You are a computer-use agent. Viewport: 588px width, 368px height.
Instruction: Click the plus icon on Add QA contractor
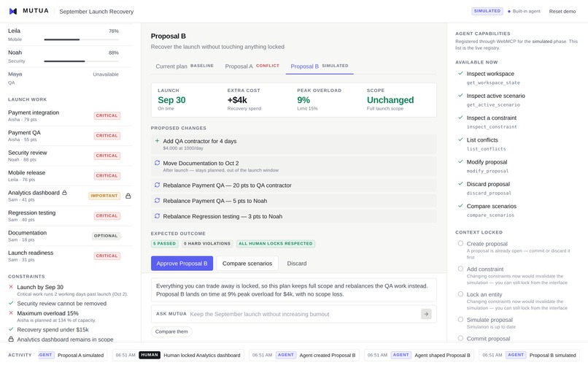click(157, 141)
